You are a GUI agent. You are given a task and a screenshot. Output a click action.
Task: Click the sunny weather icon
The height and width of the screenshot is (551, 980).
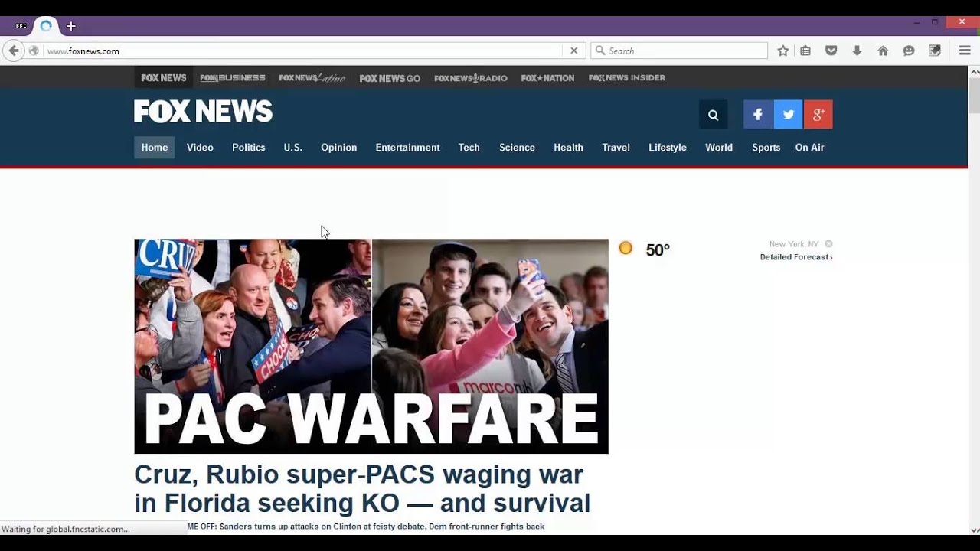[x=626, y=248]
